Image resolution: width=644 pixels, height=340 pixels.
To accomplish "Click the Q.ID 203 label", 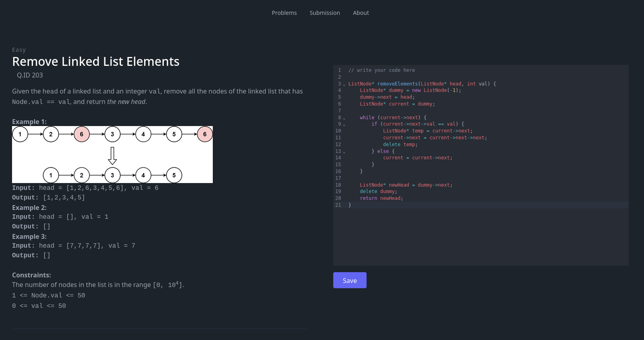I will [x=30, y=75].
